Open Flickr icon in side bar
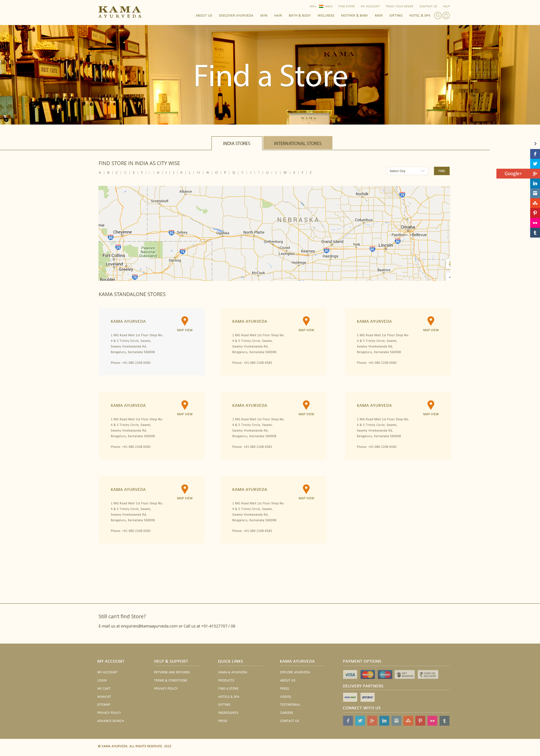Viewport: 540px width, 756px height. point(535,223)
